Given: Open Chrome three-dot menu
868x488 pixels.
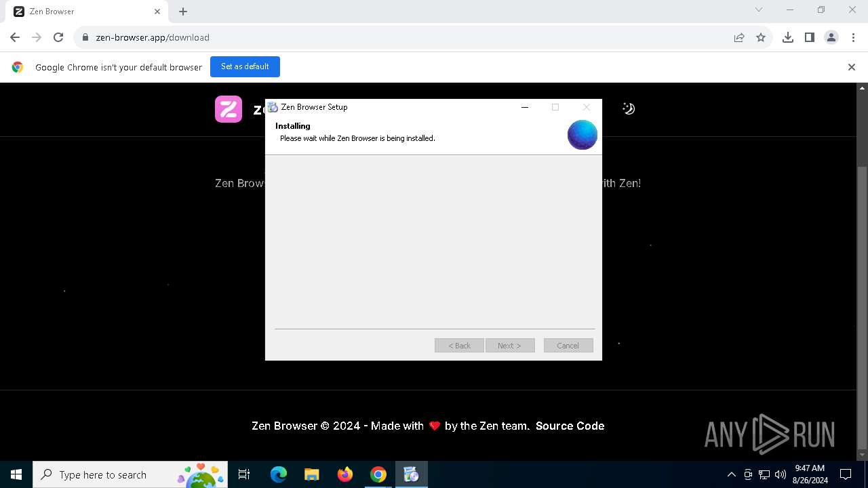Looking at the screenshot, I should tap(853, 37).
